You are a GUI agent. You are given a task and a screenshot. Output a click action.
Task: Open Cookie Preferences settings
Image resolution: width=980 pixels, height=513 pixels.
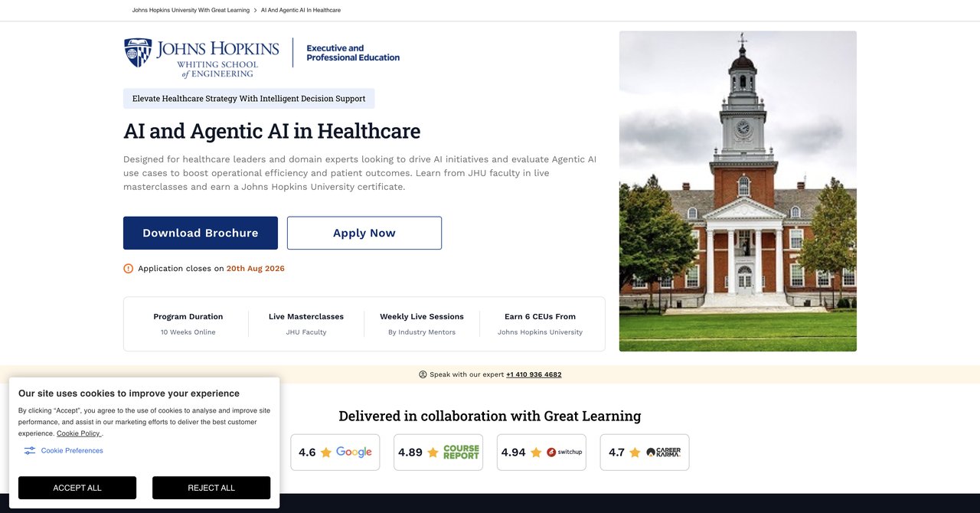tap(72, 451)
